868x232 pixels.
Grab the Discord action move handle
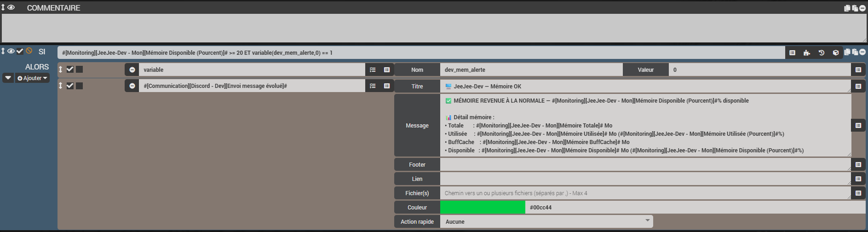pos(60,86)
